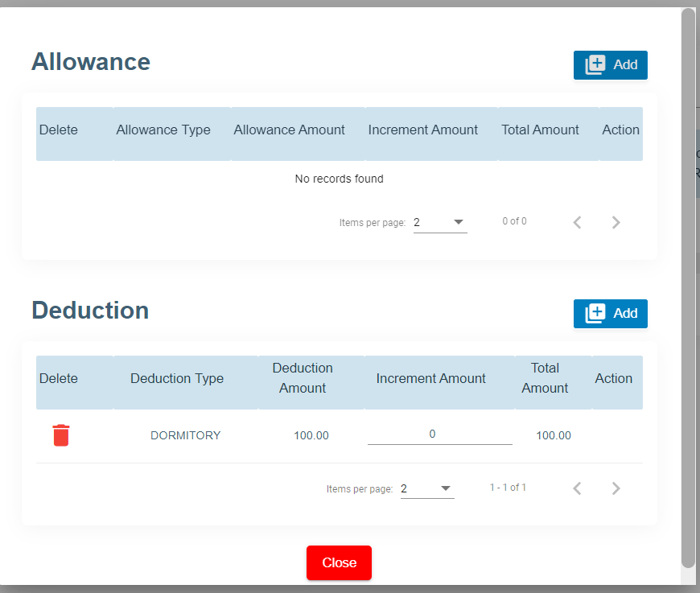Go to previous page of Allowance table
The image size is (700, 593).
[x=577, y=222]
